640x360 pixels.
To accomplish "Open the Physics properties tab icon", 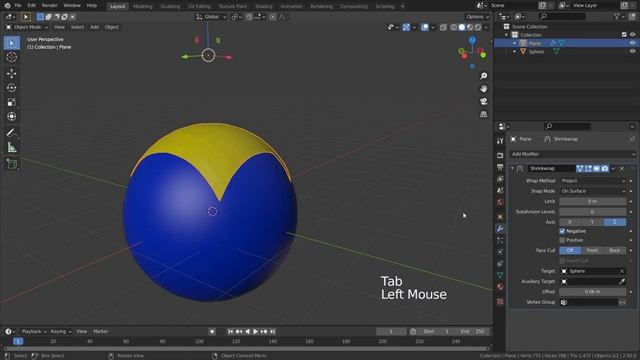I will click(x=500, y=252).
